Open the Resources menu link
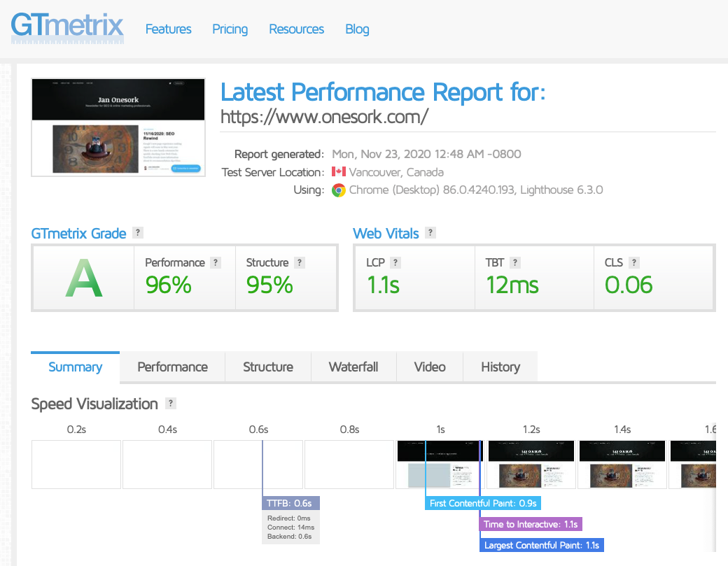Screen dimensions: 728x566 [x=296, y=29]
